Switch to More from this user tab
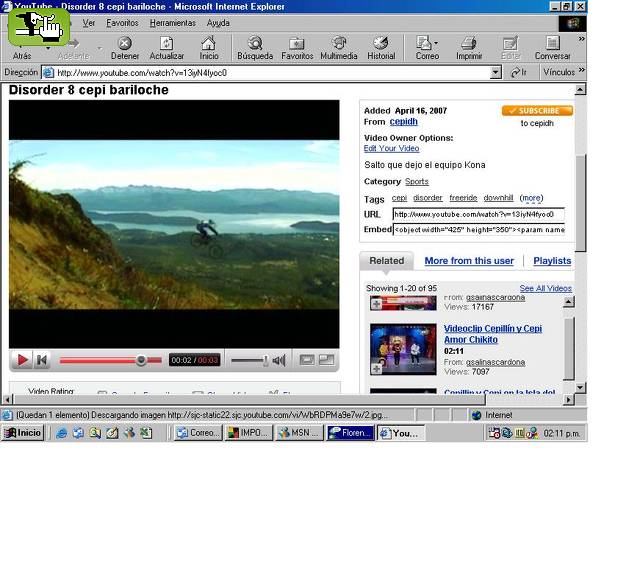Screen dimensions: 640x561 click(469, 260)
